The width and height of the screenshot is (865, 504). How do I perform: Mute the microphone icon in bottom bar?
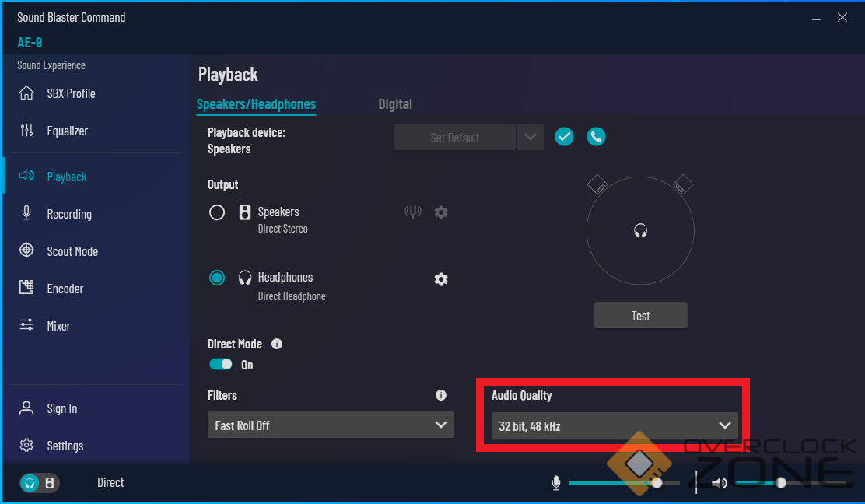pyautogui.click(x=556, y=483)
